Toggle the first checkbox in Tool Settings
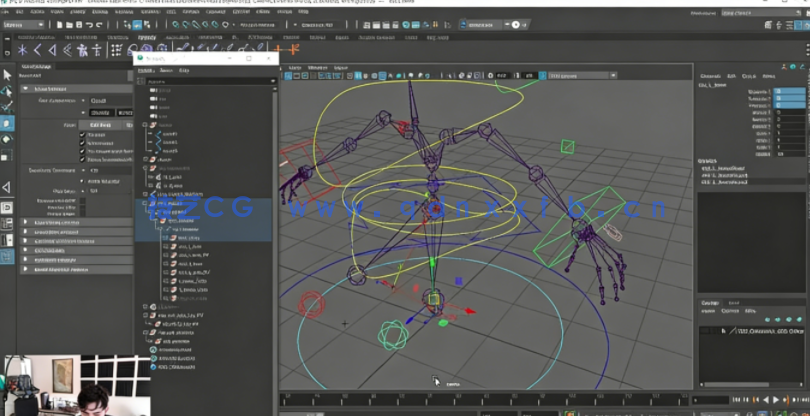 83,134
